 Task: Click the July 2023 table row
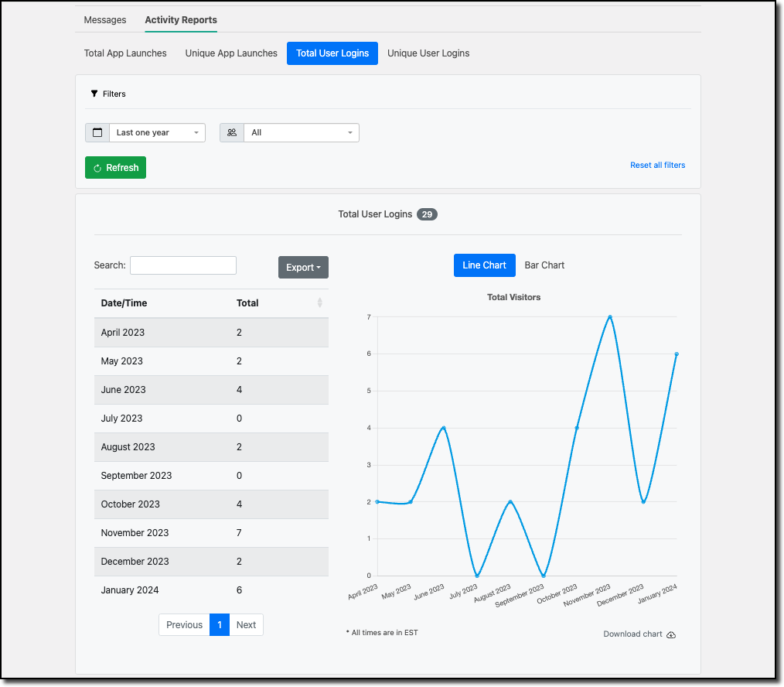tap(212, 419)
